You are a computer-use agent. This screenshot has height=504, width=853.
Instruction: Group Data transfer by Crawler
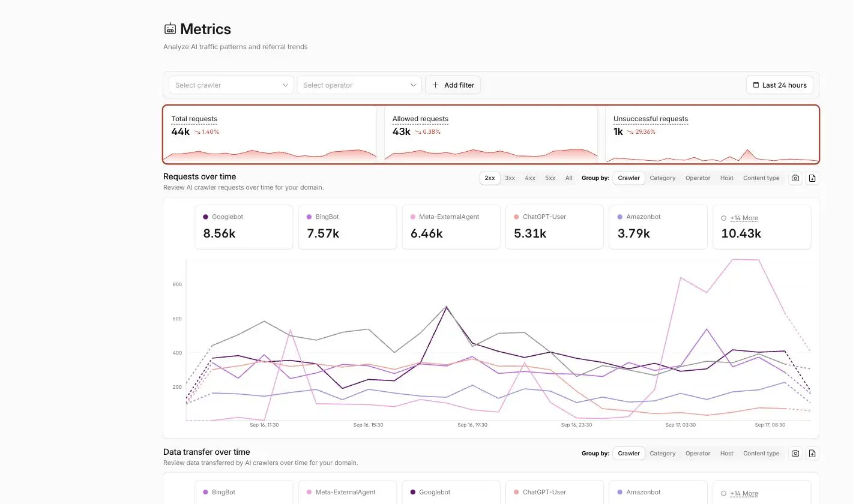pyautogui.click(x=629, y=454)
